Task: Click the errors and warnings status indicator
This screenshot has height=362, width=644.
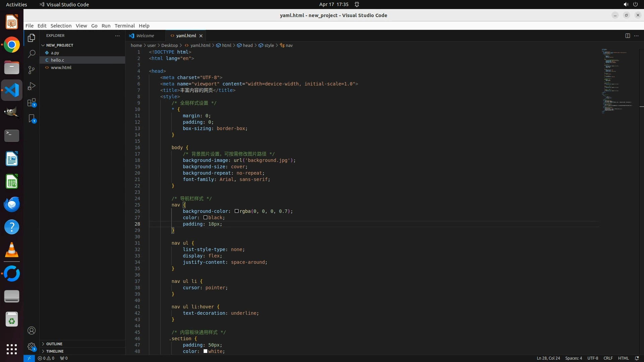Action: [46, 358]
